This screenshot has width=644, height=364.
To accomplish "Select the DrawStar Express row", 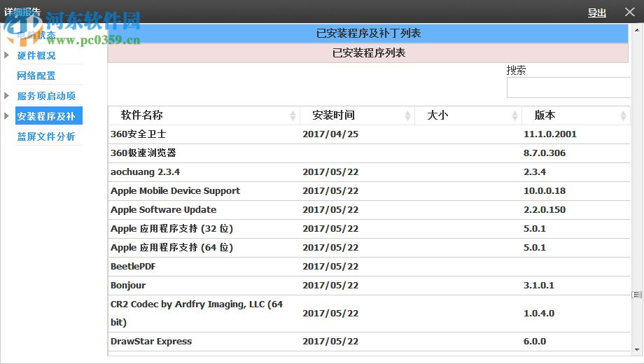I will [369, 342].
